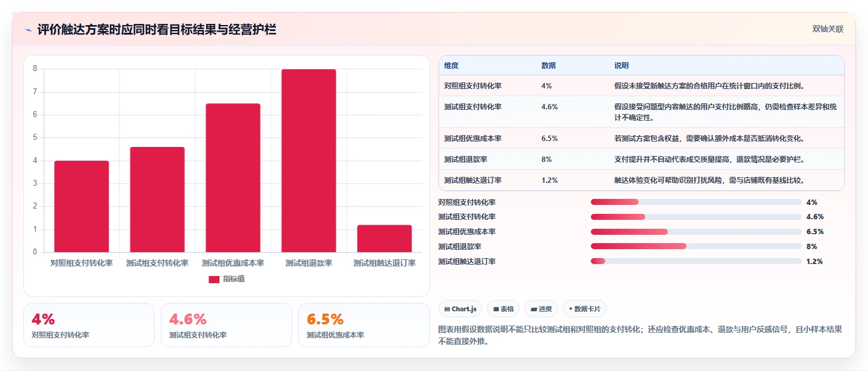Click the 维度 column header
Viewport: 868px width, 371px height.
pos(451,65)
